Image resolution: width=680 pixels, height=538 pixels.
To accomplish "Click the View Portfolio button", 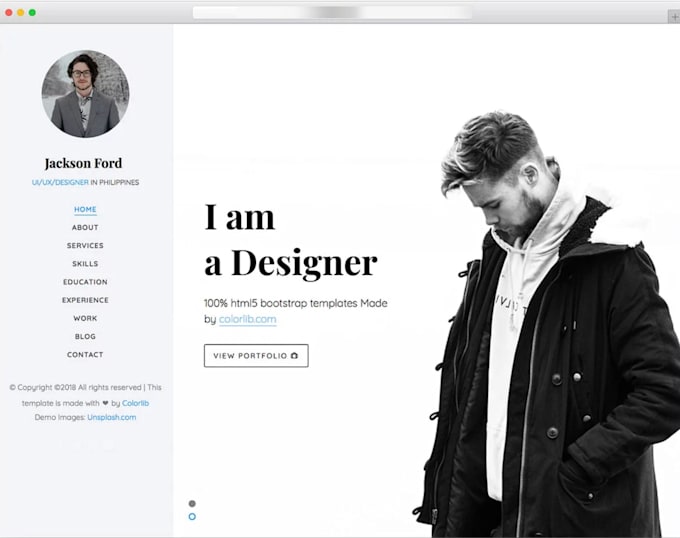I will (x=256, y=356).
